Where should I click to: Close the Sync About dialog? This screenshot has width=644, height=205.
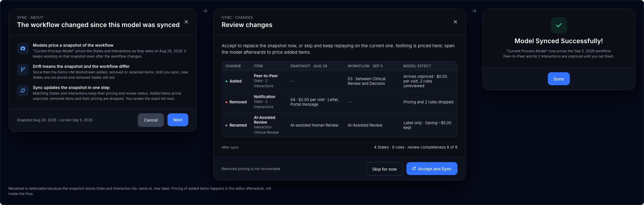(x=186, y=22)
